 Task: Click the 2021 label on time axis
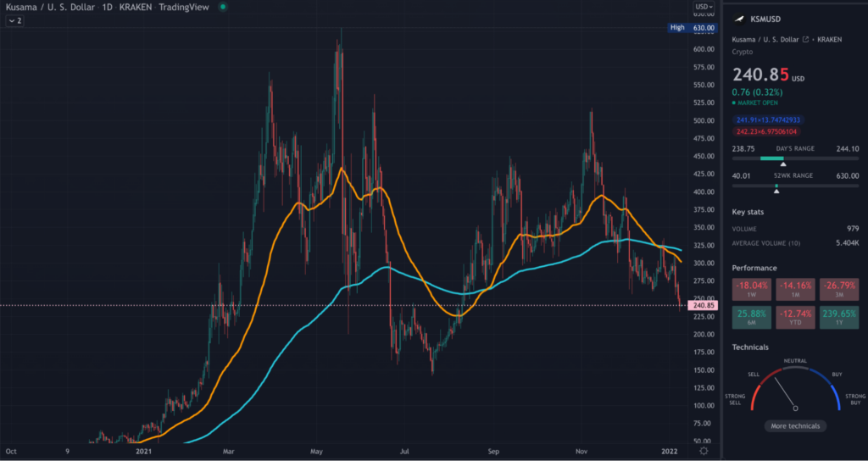144,451
